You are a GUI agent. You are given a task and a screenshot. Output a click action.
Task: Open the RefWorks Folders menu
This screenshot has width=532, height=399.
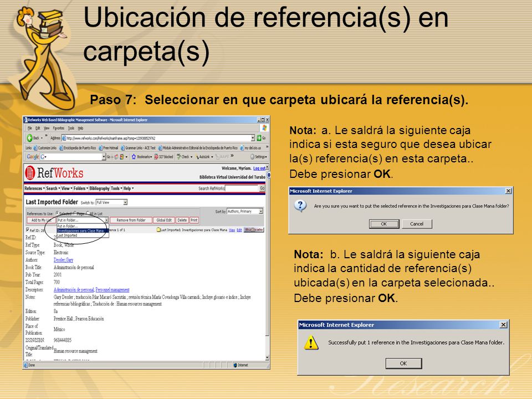click(x=81, y=188)
